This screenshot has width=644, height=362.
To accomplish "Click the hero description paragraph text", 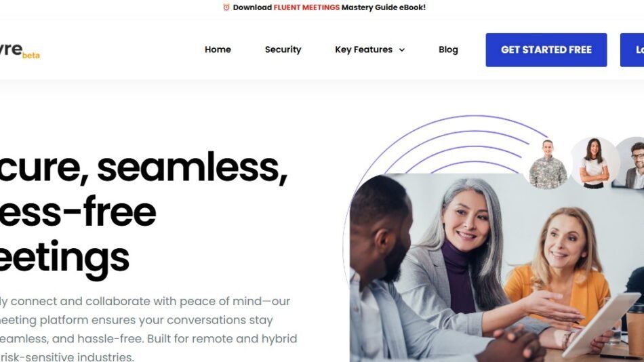I will coord(148,329).
